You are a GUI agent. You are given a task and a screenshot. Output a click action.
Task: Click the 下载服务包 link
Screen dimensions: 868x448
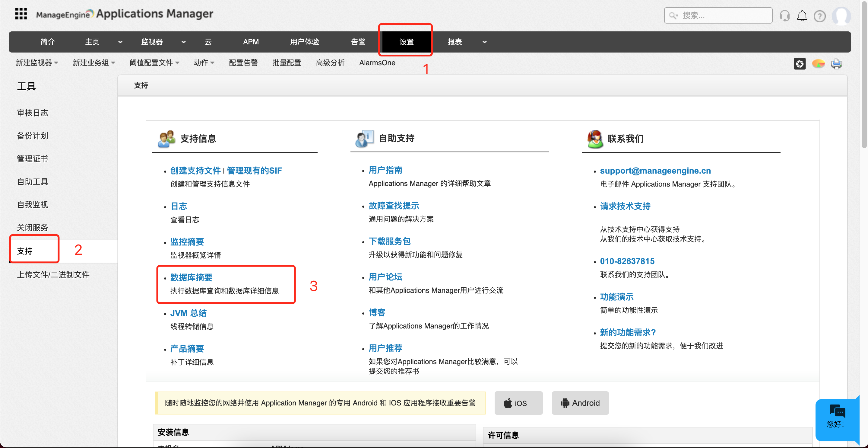coord(390,241)
